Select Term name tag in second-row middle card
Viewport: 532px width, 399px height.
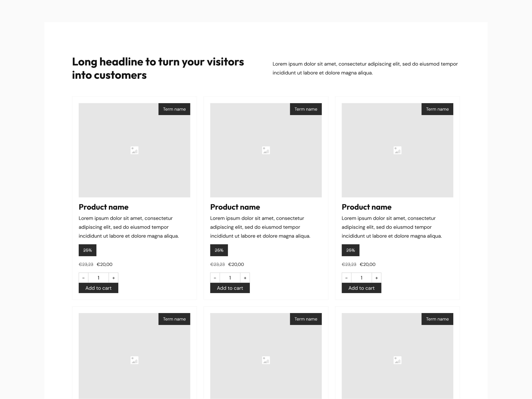(306, 319)
